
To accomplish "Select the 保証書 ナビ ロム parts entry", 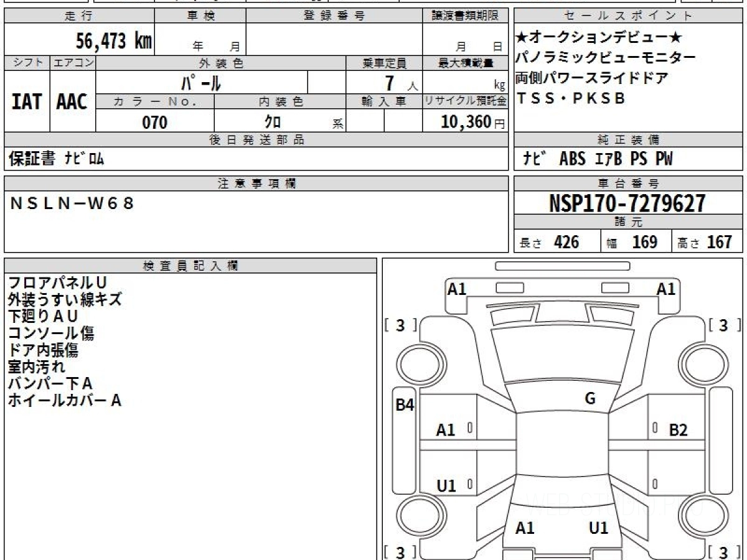I will [56, 159].
